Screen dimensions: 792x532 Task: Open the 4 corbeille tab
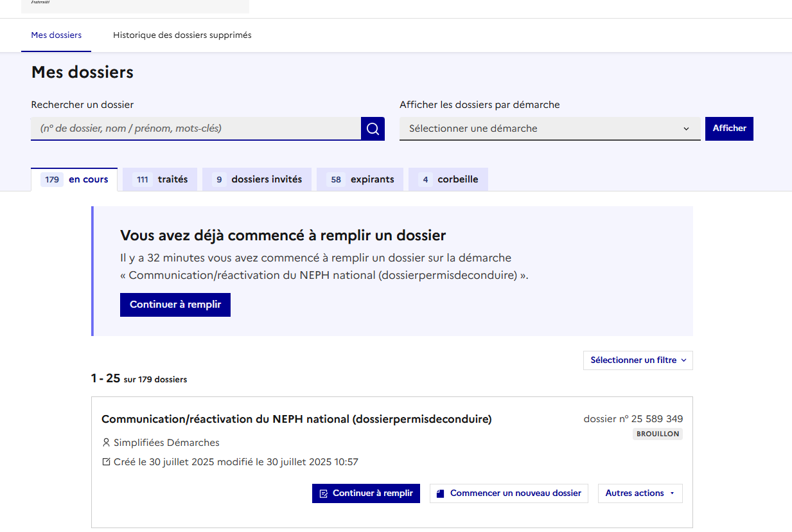[448, 180]
